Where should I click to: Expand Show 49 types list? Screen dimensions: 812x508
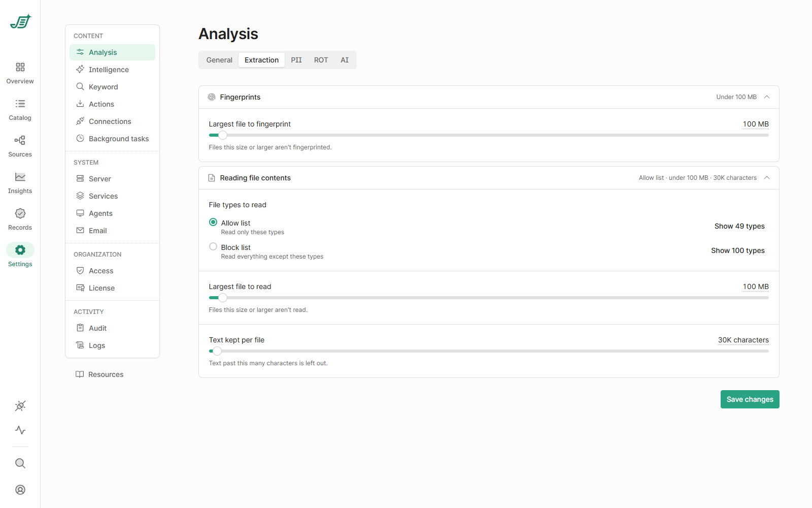pyautogui.click(x=739, y=226)
